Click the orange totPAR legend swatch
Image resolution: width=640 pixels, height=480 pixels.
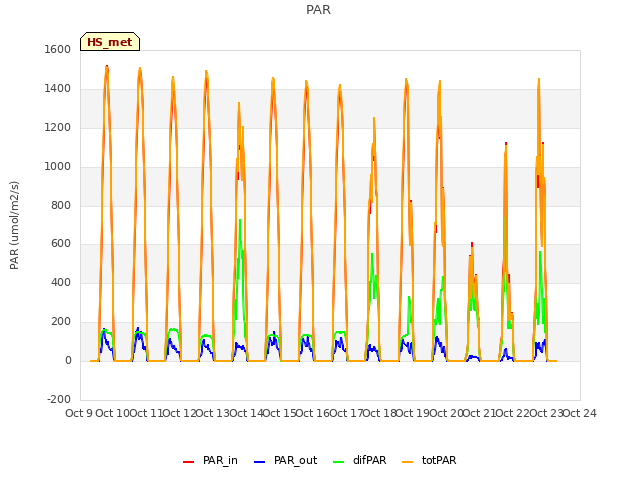pos(407,462)
